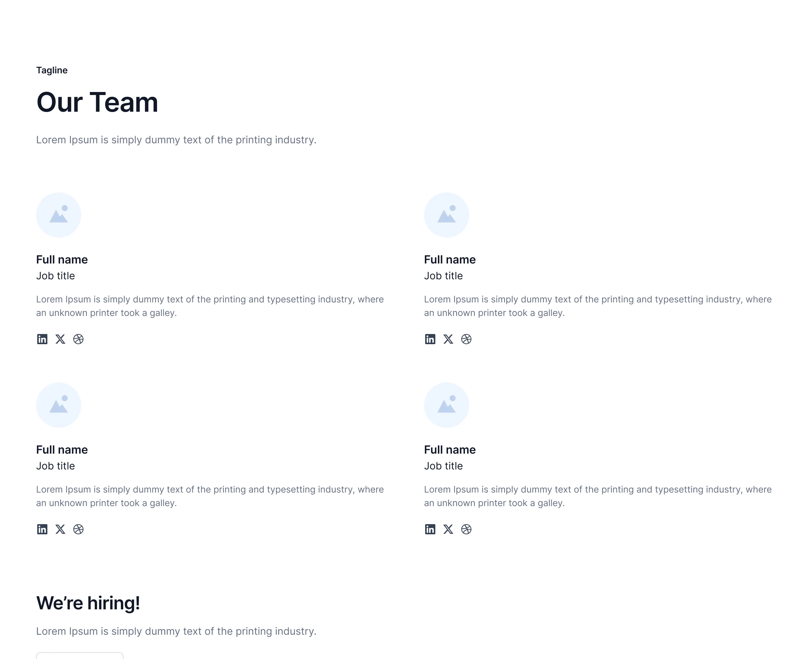Open LinkedIn icon of bottom-left team member
Viewport: 812px width, 659px height.
click(42, 529)
